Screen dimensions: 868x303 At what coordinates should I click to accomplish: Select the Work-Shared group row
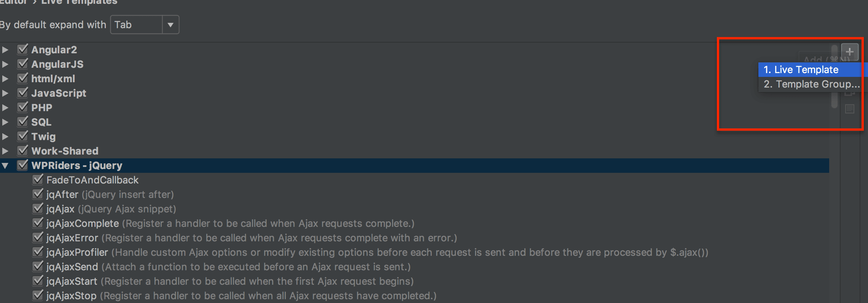point(415,151)
